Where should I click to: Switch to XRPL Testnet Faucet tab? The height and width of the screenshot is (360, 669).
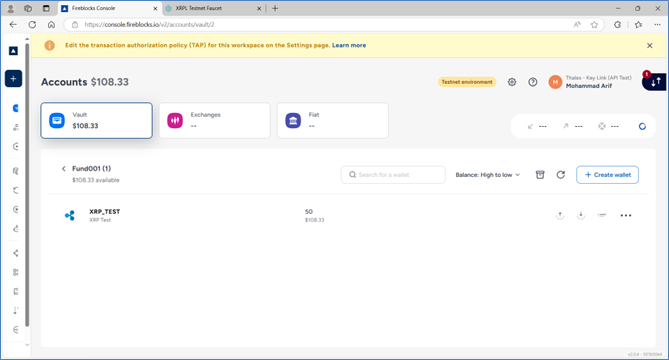pyautogui.click(x=213, y=8)
